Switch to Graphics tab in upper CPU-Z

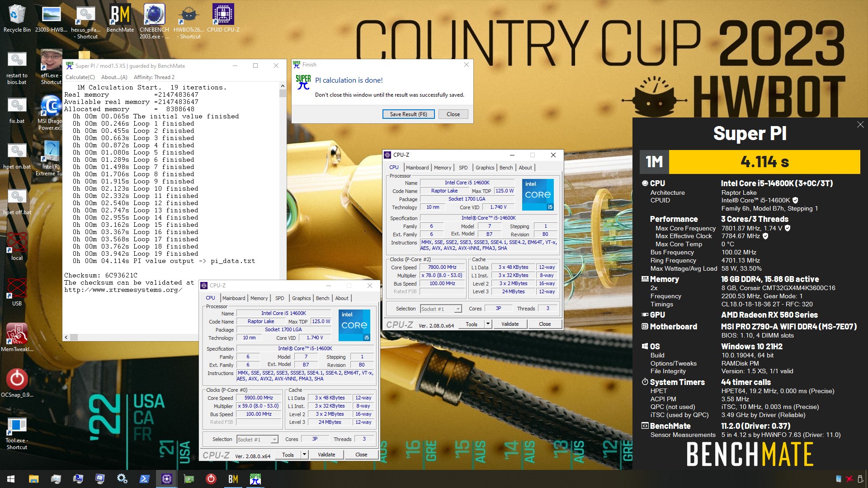click(x=485, y=168)
